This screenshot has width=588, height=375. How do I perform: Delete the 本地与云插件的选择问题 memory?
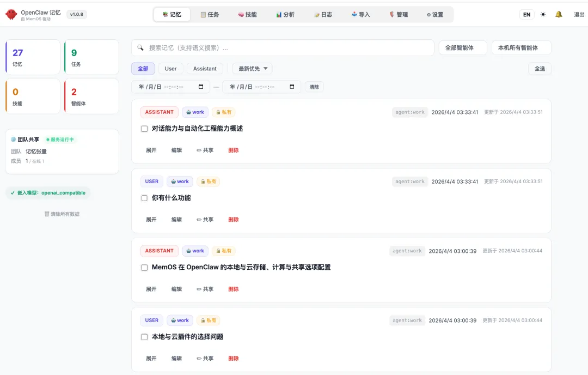pyautogui.click(x=233, y=359)
